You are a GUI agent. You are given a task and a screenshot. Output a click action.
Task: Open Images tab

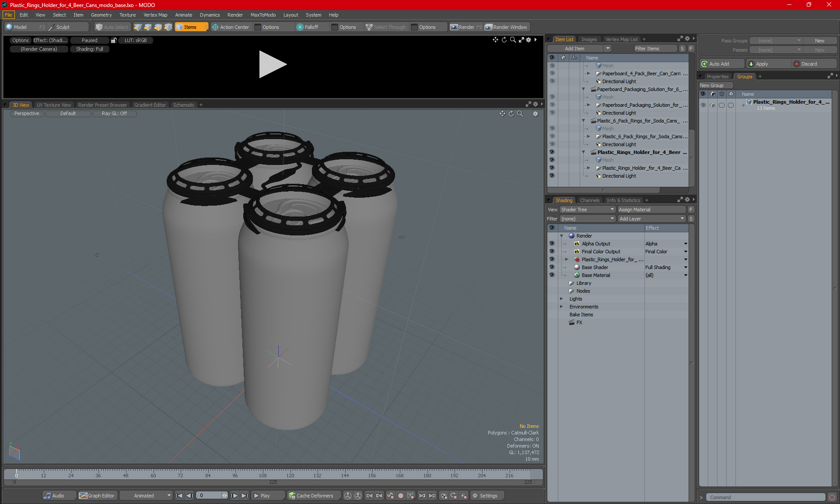tap(589, 39)
